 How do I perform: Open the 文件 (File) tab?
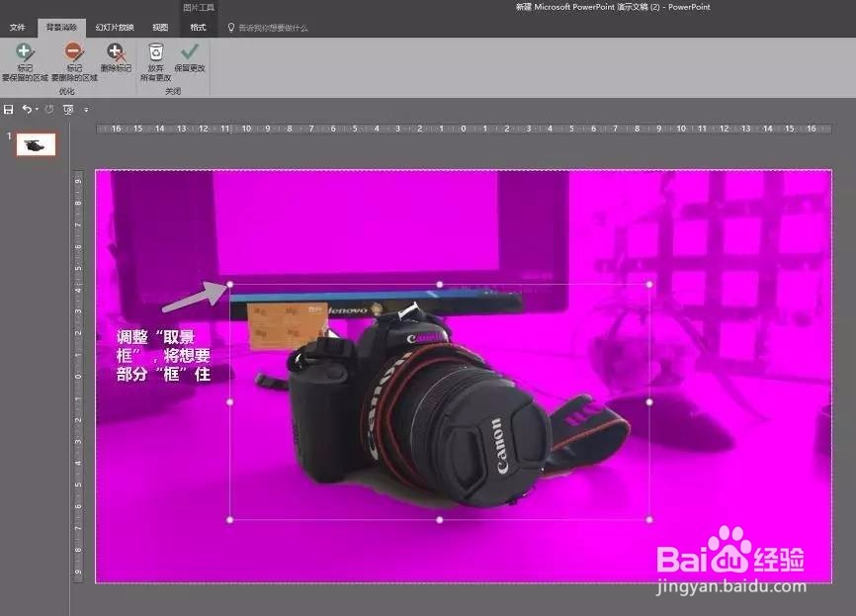coord(17,28)
